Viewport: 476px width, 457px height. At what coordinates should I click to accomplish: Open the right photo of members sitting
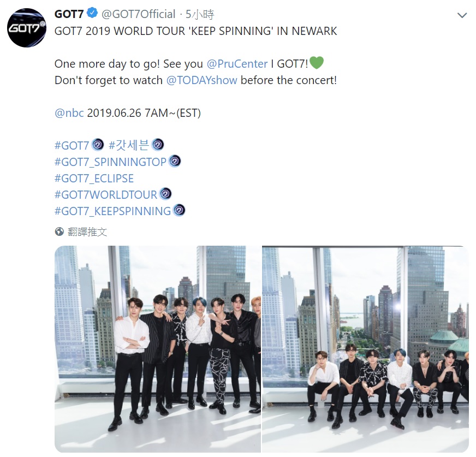pyautogui.click(x=365, y=349)
